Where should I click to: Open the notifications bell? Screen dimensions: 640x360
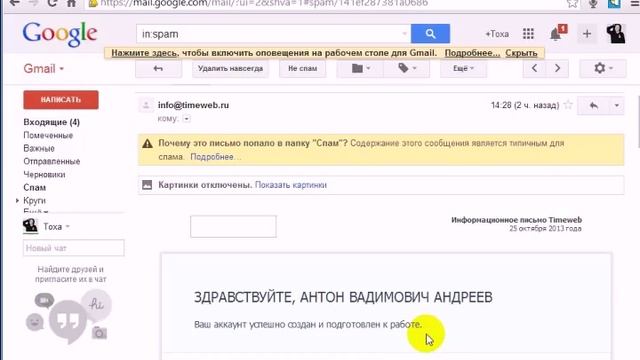point(555,34)
